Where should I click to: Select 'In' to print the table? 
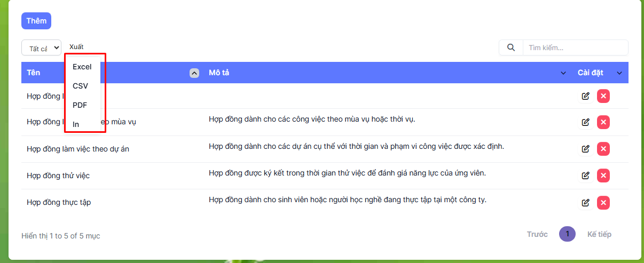pos(76,124)
